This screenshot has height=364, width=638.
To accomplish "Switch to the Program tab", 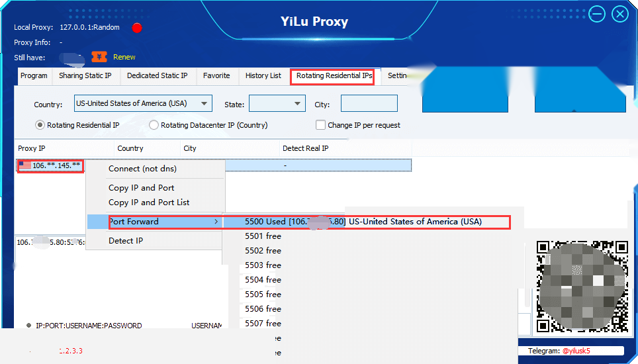I will pyautogui.click(x=34, y=76).
